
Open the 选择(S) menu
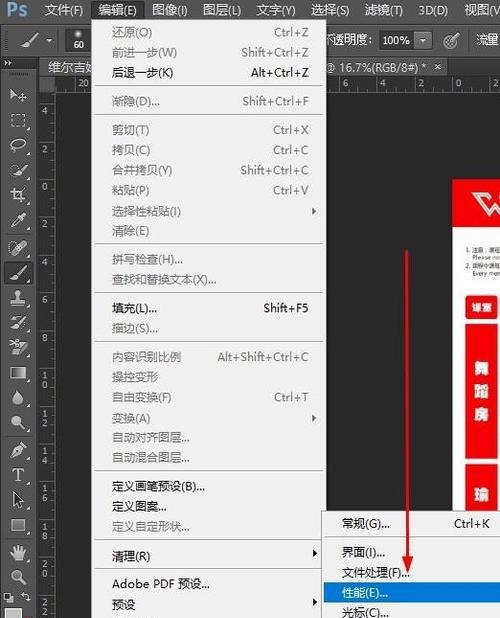tap(330, 9)
